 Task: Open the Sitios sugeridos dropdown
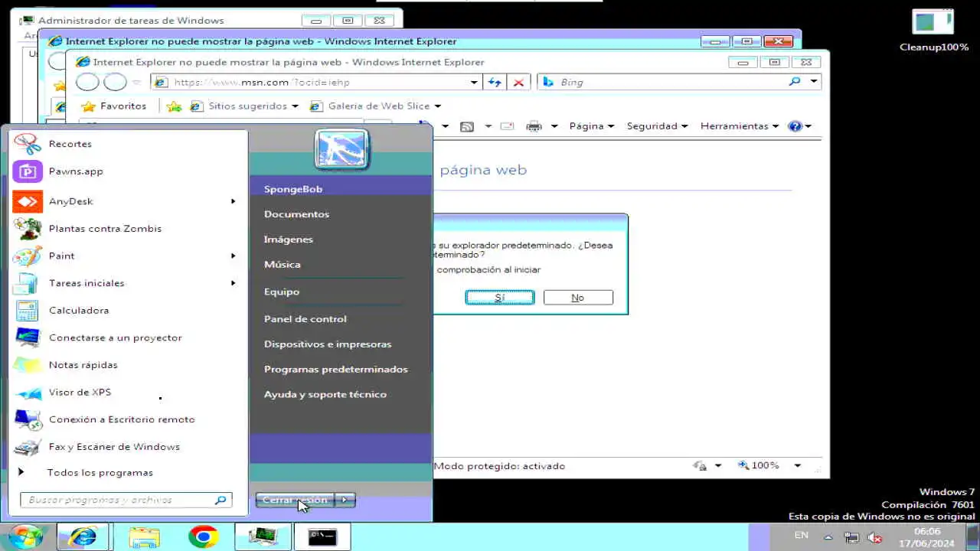pyautogui.click(x=294, y=106)
